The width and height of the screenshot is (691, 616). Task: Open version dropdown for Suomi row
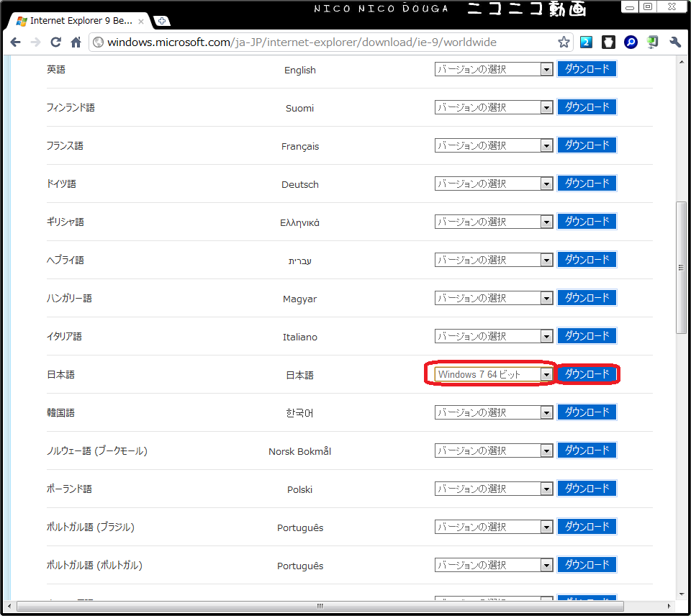(494, 107)
